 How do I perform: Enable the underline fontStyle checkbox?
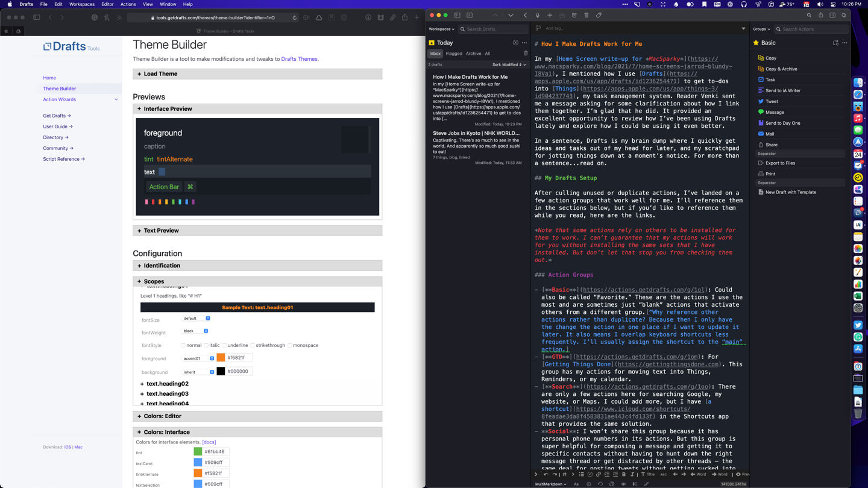[x=224, y=345]
